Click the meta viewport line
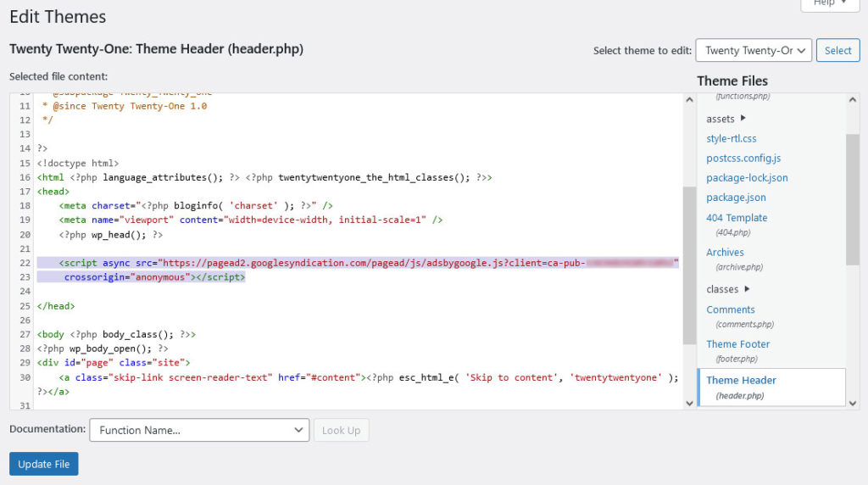 pyautogui.click(x=251, y=220)
